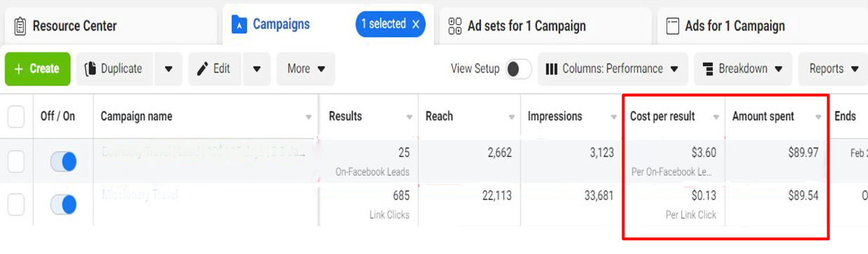Turn off the second campaign's switch
The height and width of the screenshot is (254, 868).
coord(64,205)
